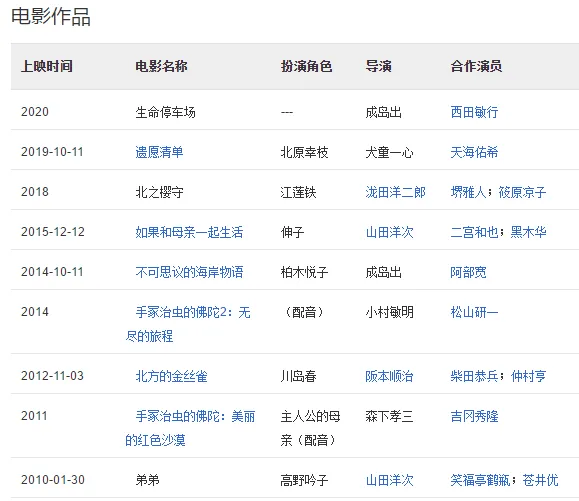Click director link 山田洋次 in 弟弟 row
The image size is (579, 501).
(389, 480)
